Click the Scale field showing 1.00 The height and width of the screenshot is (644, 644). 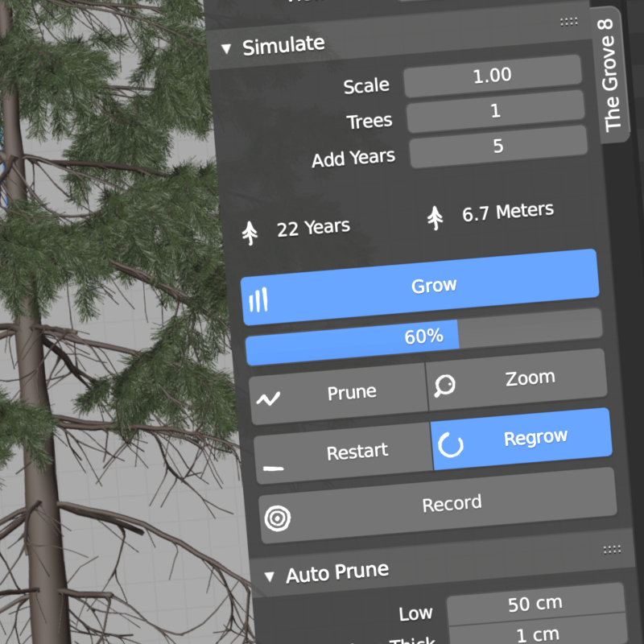tap(493, 76)
